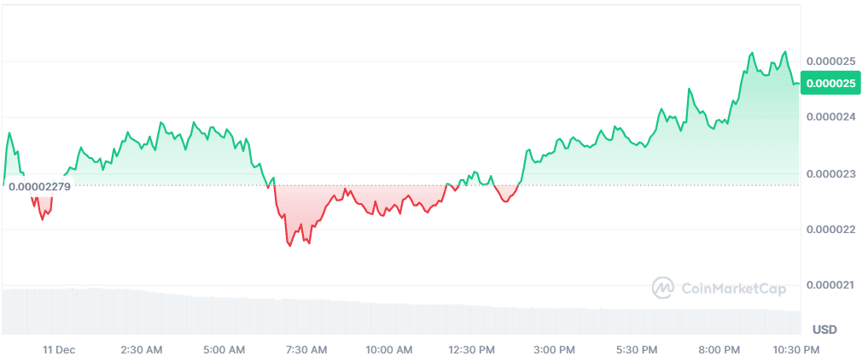
Task: Select the 5:00 AM time marker
Action: click(x=224, y=348)
